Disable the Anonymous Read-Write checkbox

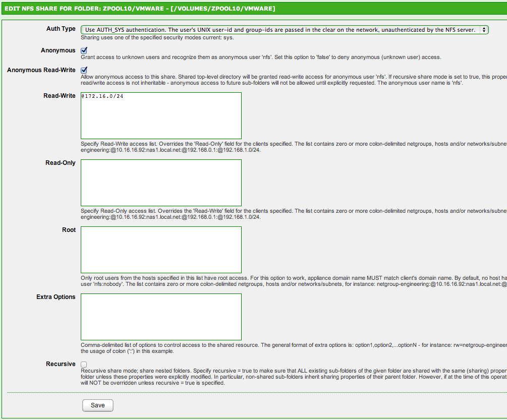(84, 70)
